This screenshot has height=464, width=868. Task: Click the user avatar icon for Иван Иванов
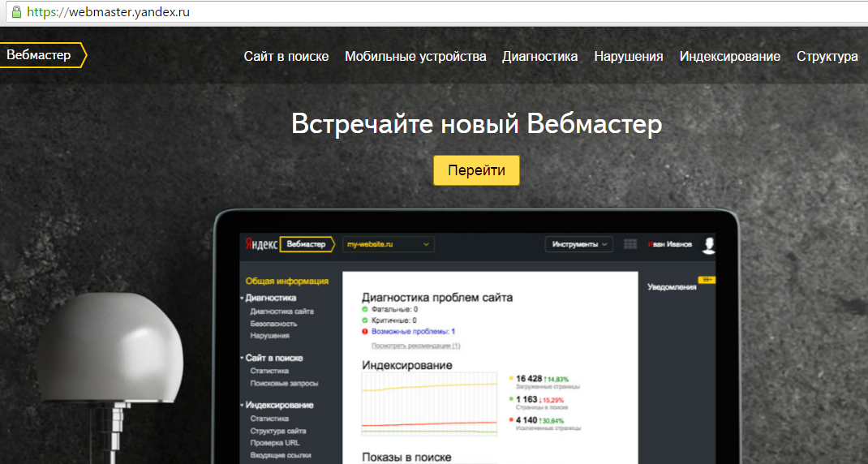click(x=709, y=245)
